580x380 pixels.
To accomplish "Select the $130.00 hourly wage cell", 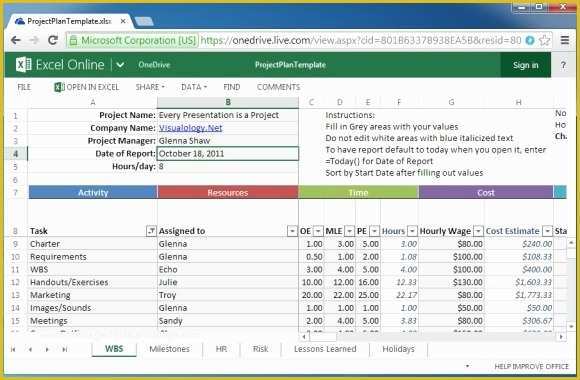I will click(x=451, y=282).
